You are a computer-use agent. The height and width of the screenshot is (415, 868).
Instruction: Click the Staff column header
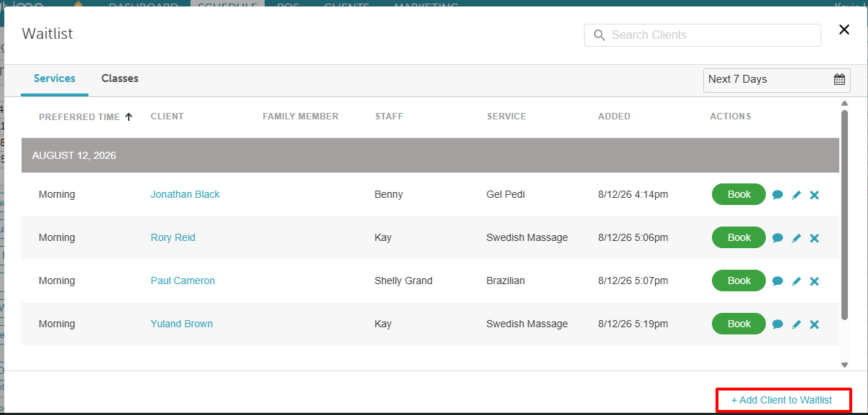389,117
